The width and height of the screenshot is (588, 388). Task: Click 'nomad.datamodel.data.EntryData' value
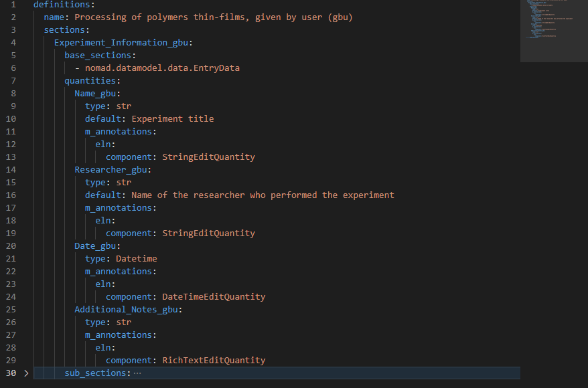pos(162,68)
